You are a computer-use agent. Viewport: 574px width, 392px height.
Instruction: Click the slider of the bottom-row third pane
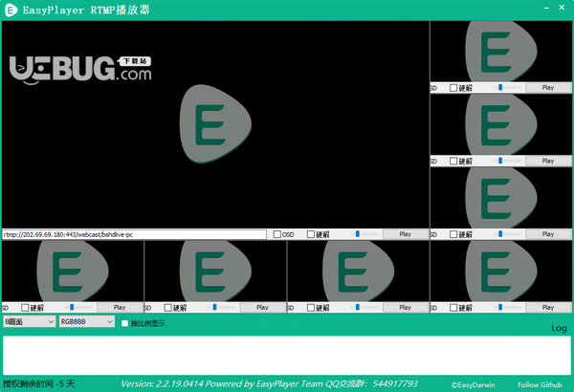pyautogui.click(x=364, y=307)
